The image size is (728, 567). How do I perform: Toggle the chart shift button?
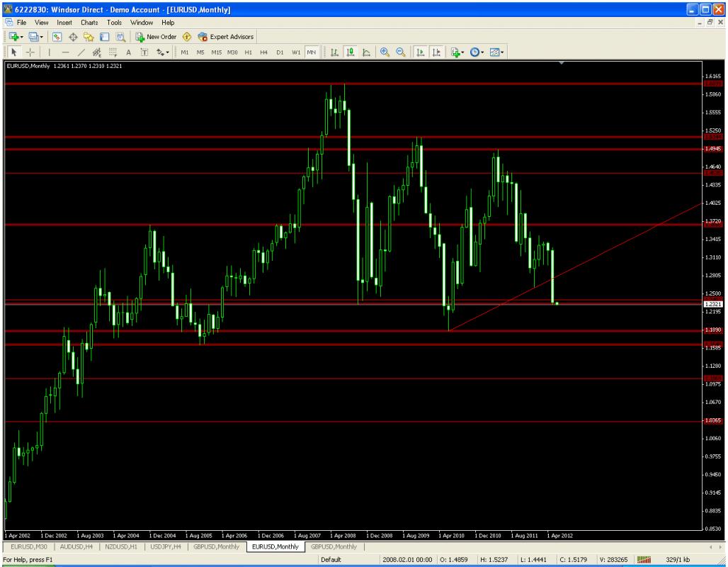click(x=435, y=52)
